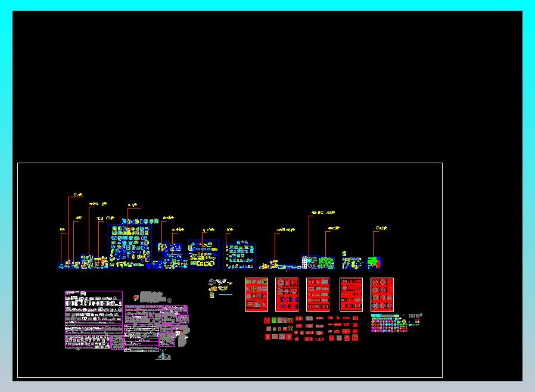Select the bright green plant block group
Image resolution: width=535 pixels, height=392 pixels.
pos(326,263)
